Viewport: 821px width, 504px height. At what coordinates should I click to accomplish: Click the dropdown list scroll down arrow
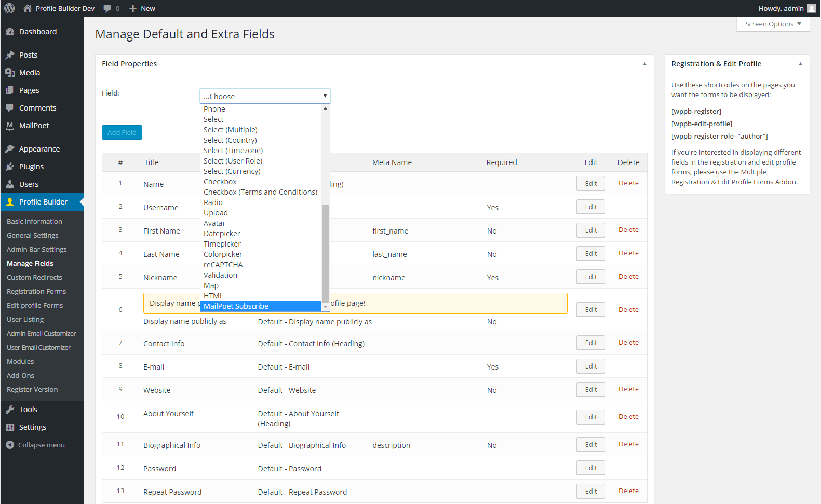326,307
